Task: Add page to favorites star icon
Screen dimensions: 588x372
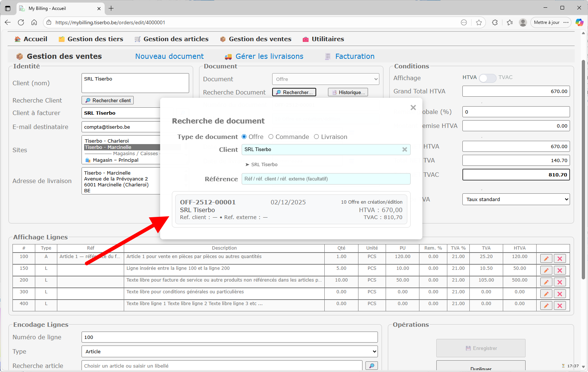Action: pos(479,22)
